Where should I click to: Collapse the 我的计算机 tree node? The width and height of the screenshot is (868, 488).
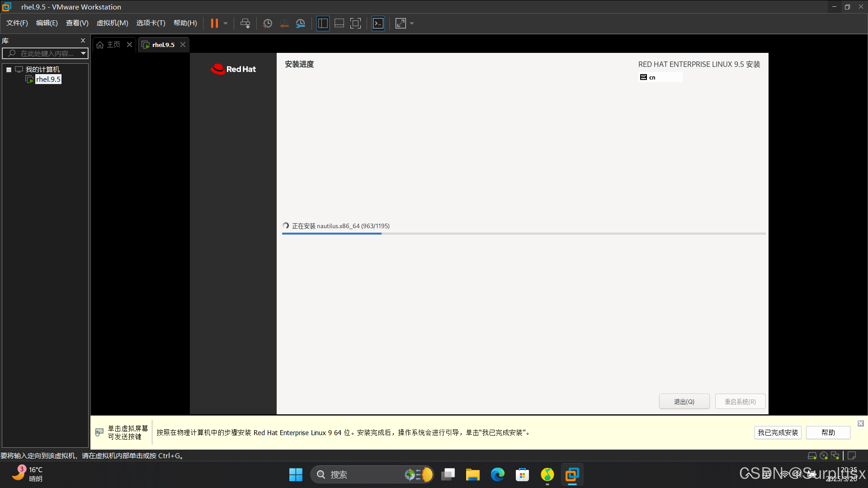pos(9,70)
